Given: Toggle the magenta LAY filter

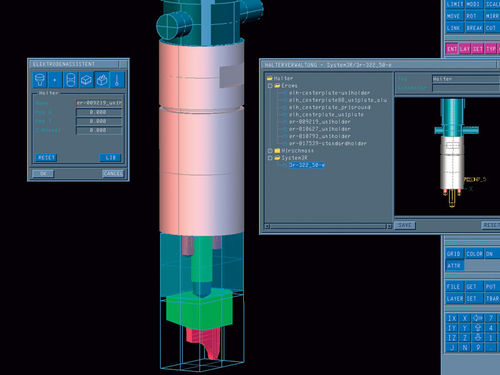Looking at the screenshot, I should 465,49.
